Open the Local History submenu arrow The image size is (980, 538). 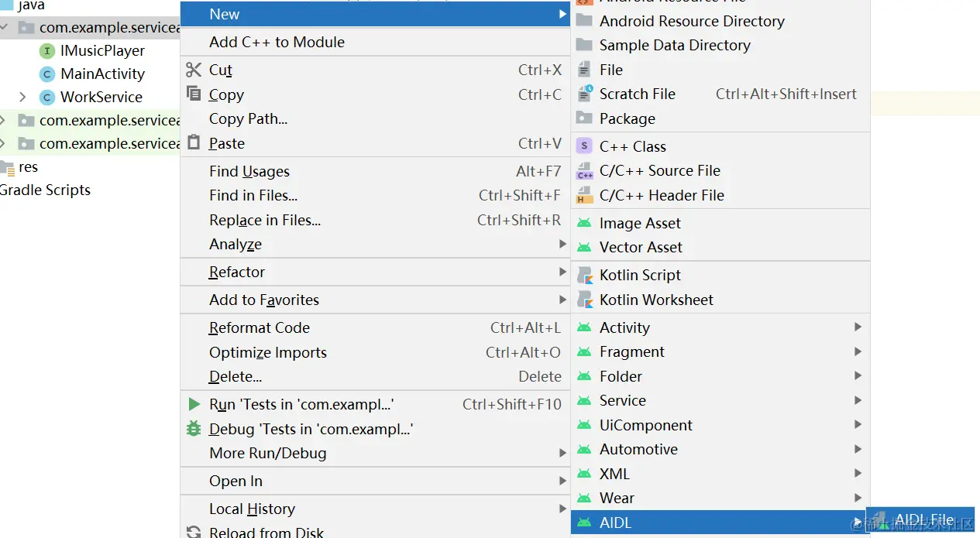(562, 509)
